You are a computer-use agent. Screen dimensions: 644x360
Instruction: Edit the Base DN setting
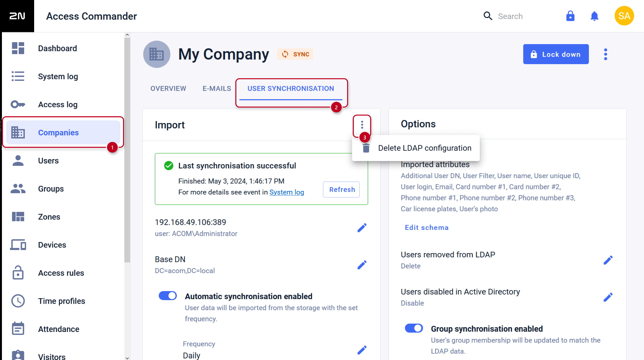[362, 265]
